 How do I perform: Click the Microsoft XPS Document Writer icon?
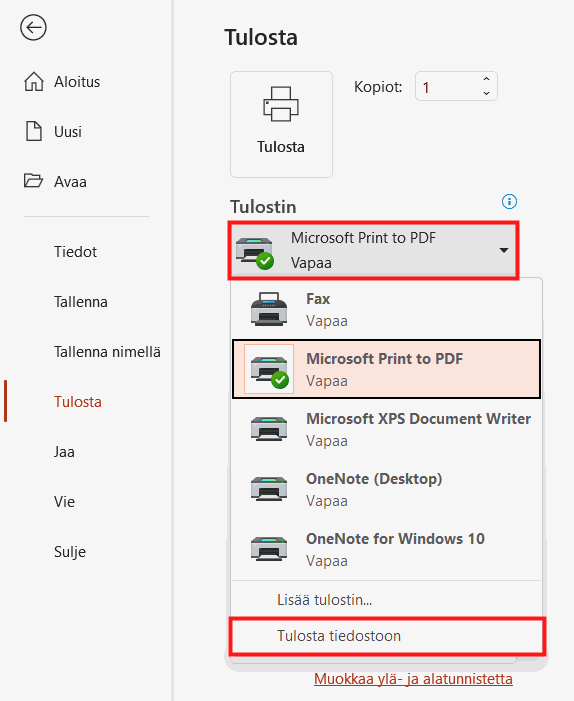click(x=269, y=429)
